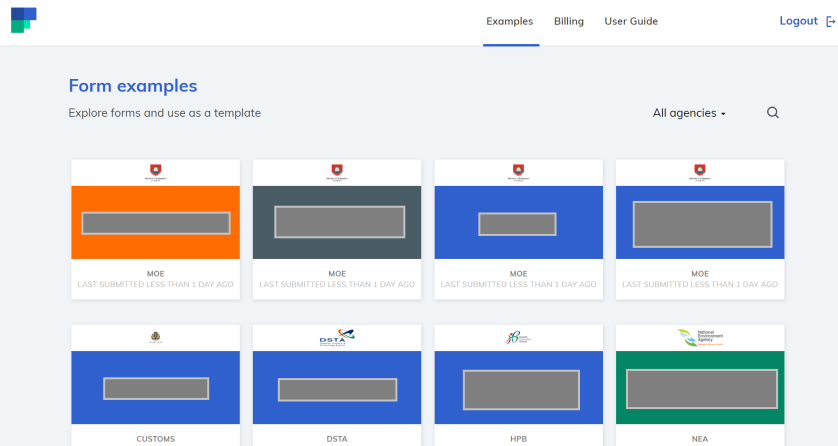
Task: Click the Health Promotion Board logo
Action: click(517, 337)
